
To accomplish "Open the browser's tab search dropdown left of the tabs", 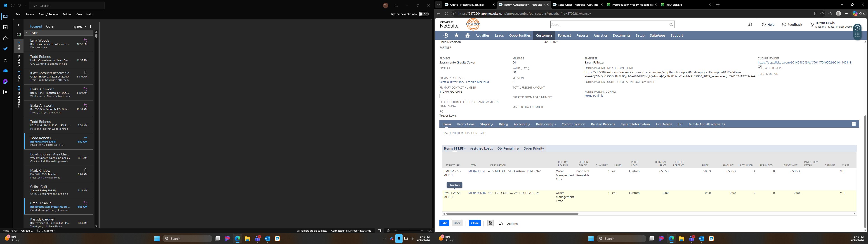I will 438,5.
